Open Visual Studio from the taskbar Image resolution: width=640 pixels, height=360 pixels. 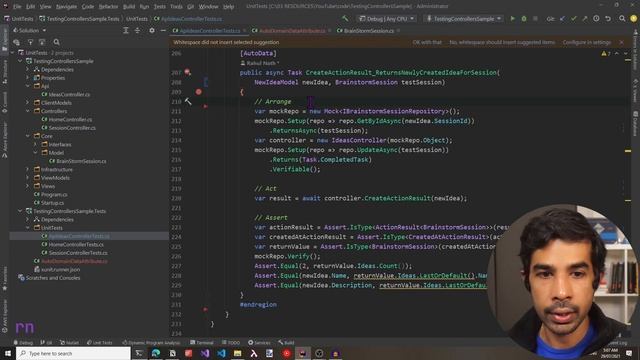pyautogui.click(x=205, y=353)
